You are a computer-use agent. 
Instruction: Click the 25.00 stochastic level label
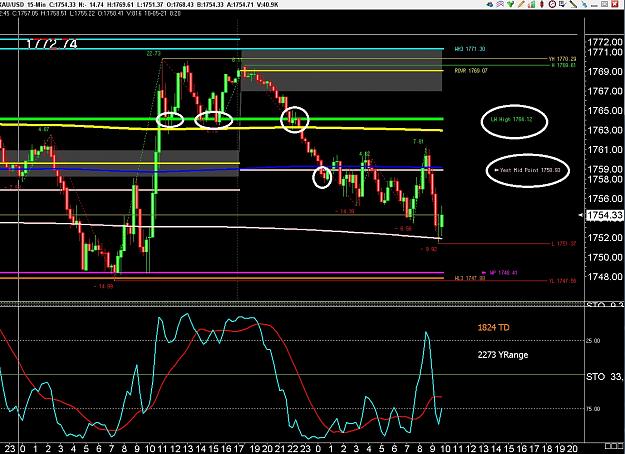tap(592, 341)
